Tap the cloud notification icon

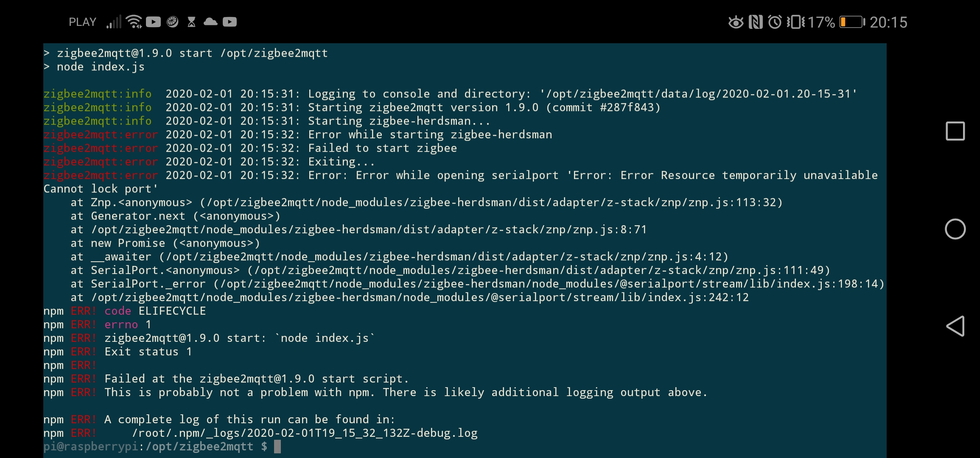[x=210, y=22]
